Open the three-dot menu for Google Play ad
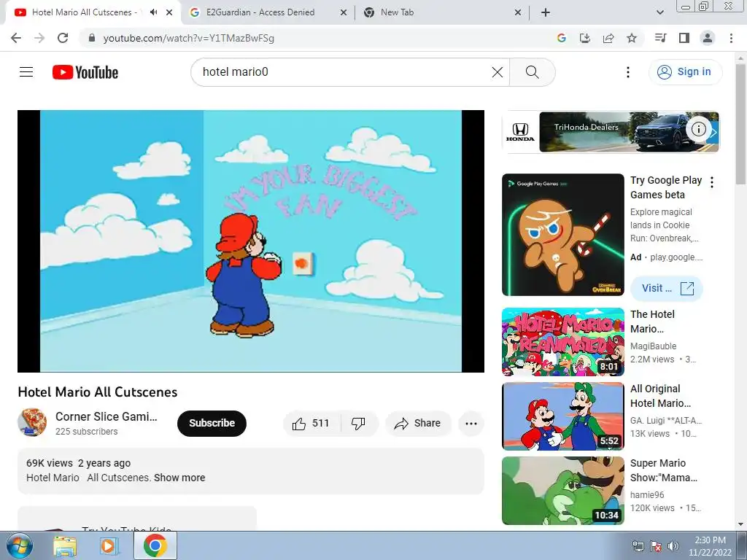This screenshot has height=560, width=747. tap(712, 182)
